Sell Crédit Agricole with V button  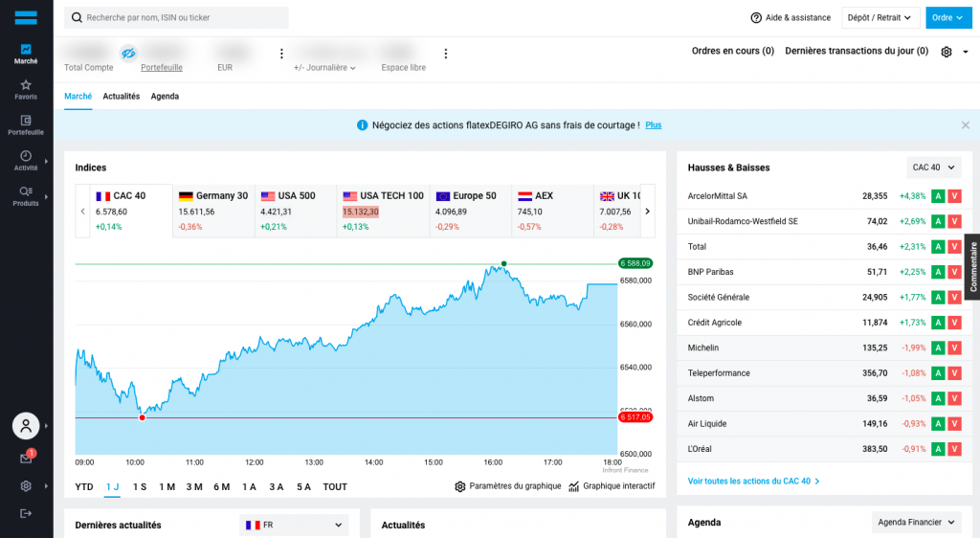pos(954,323)
